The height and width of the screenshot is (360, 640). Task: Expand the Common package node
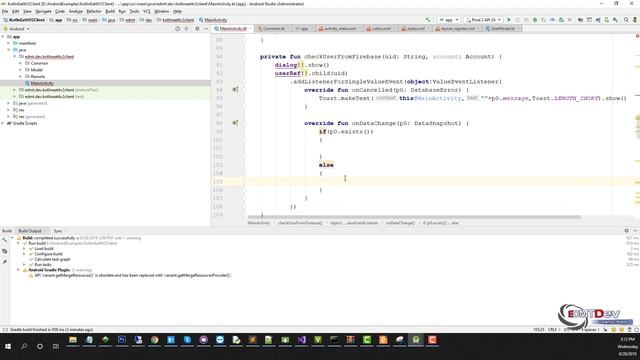click(20, 63)
